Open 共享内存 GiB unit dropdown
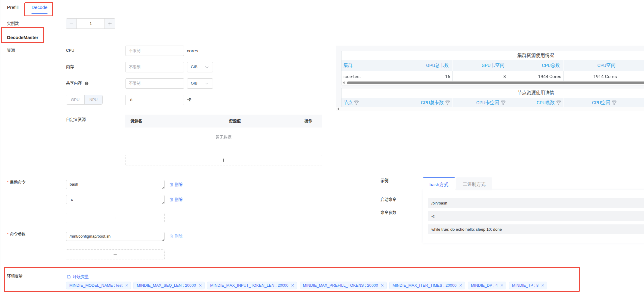 [200, 83]
